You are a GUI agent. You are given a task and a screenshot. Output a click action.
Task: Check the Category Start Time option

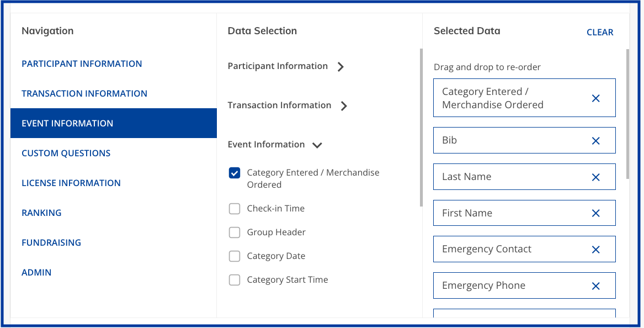click(x=235, y=280)
